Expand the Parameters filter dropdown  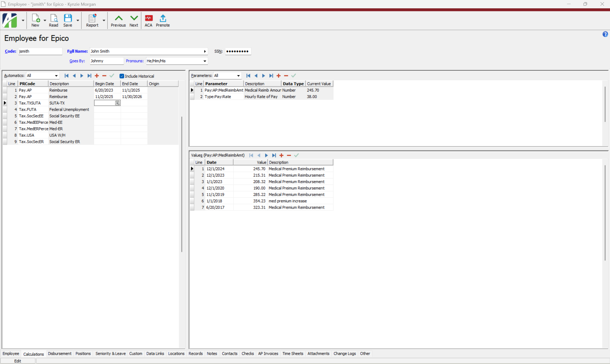tap(238, 76)
